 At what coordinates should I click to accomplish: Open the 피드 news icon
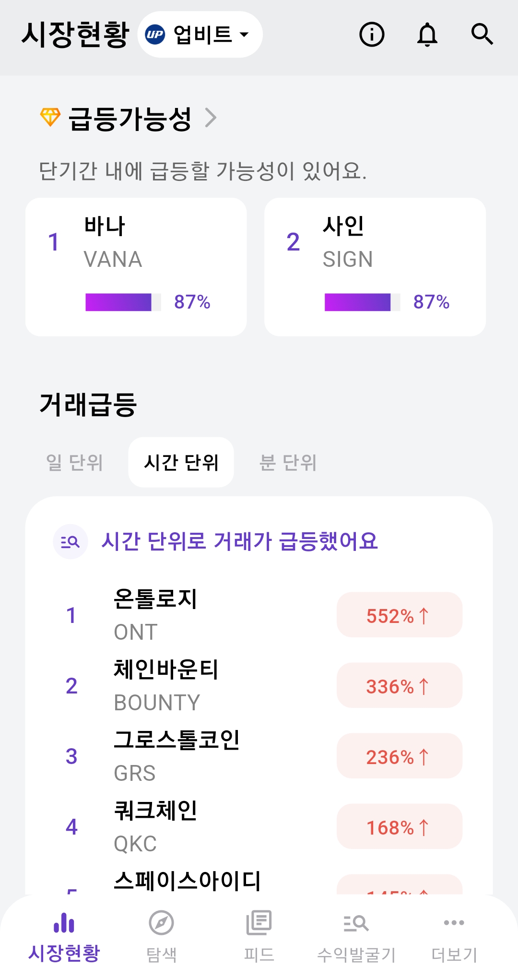click(259, 923)
